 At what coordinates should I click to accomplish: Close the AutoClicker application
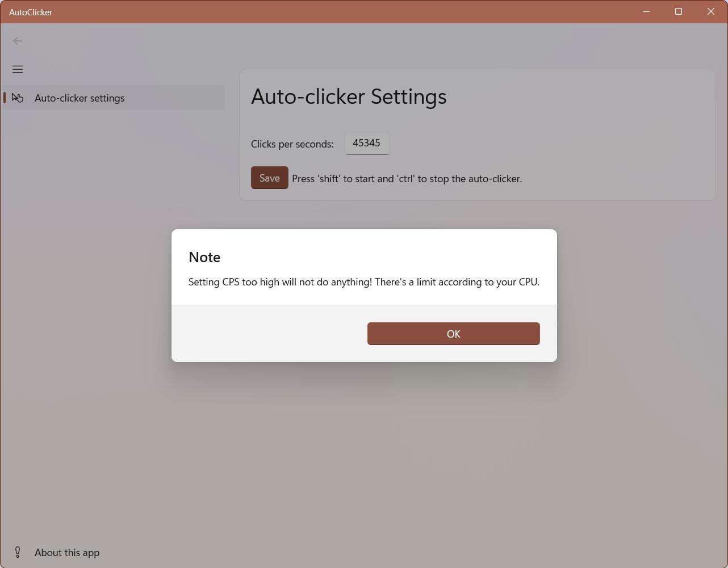coord(711,11)
